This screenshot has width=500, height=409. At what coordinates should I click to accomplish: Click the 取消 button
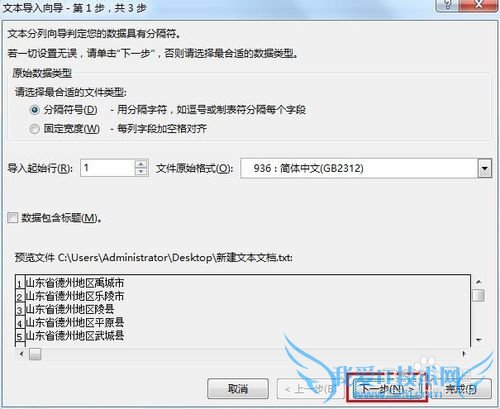click(x=238, y=389)
